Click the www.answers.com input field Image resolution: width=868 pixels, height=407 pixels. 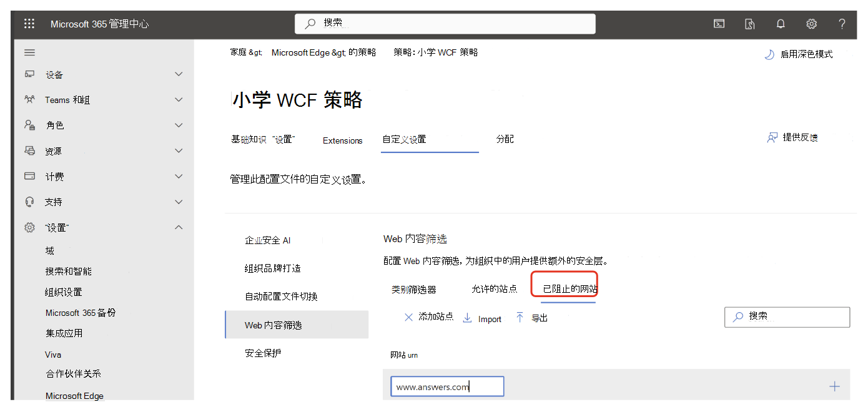click(x=447, y=386)
